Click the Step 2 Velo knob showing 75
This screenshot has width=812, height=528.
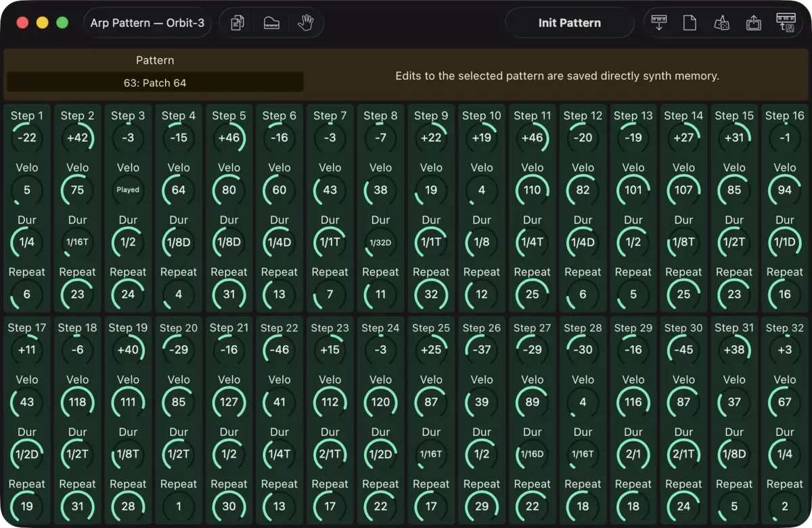pyautogui.click(x=78, y=190)
